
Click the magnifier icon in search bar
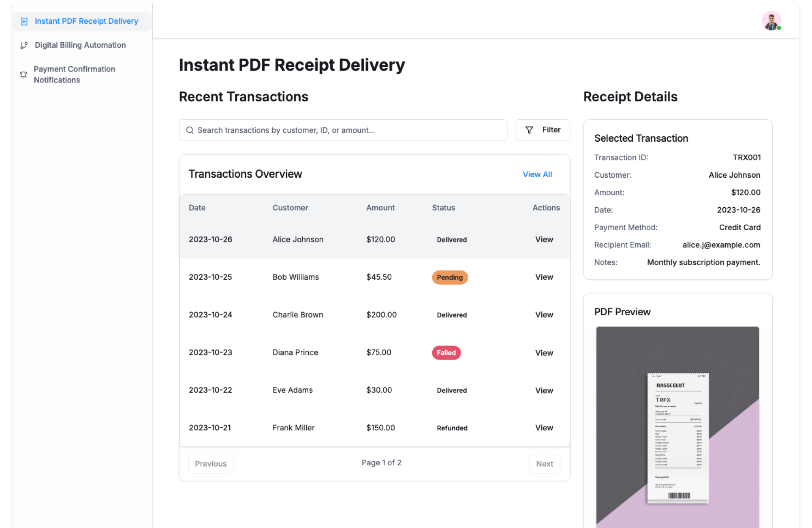pyautogui.click(x=190, y=130)
